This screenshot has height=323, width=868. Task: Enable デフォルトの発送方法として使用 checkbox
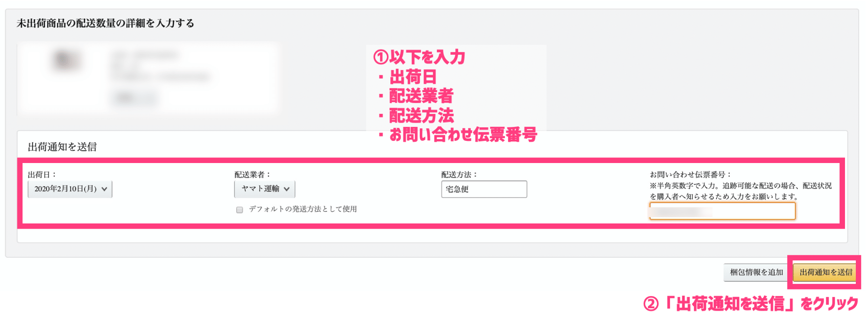[239, 210]
